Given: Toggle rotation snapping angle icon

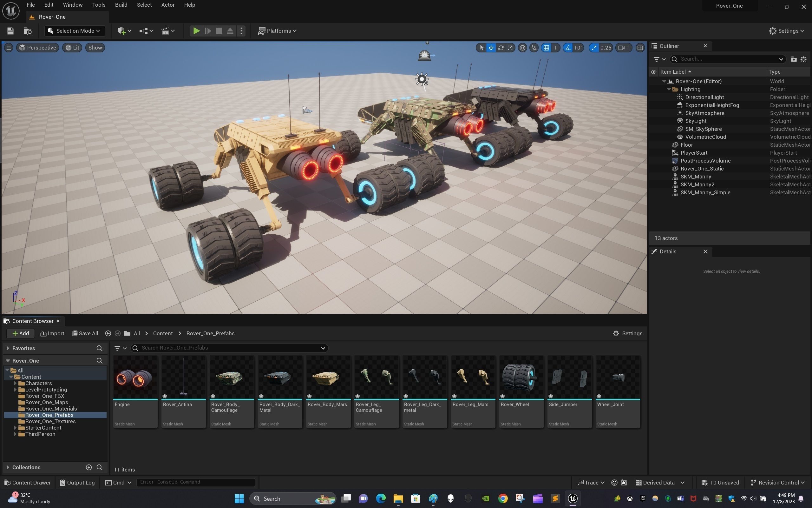Looking at the screenshot, I should coord(568,48).
